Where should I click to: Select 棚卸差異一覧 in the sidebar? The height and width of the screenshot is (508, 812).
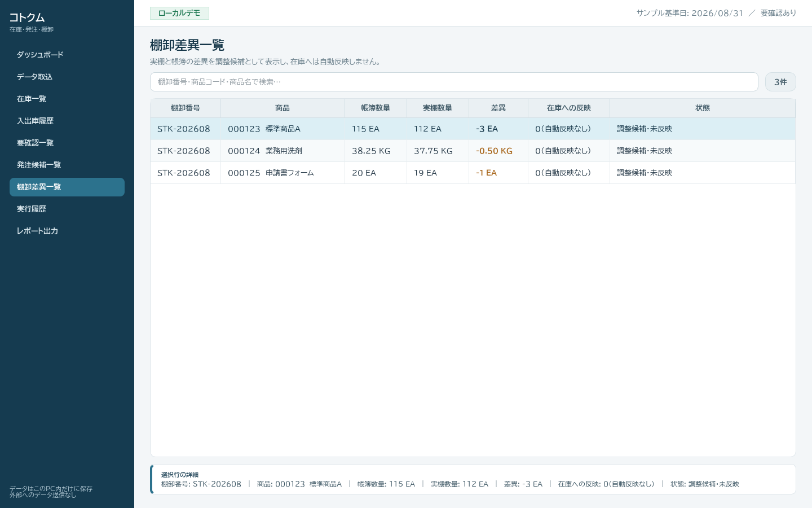67,187
